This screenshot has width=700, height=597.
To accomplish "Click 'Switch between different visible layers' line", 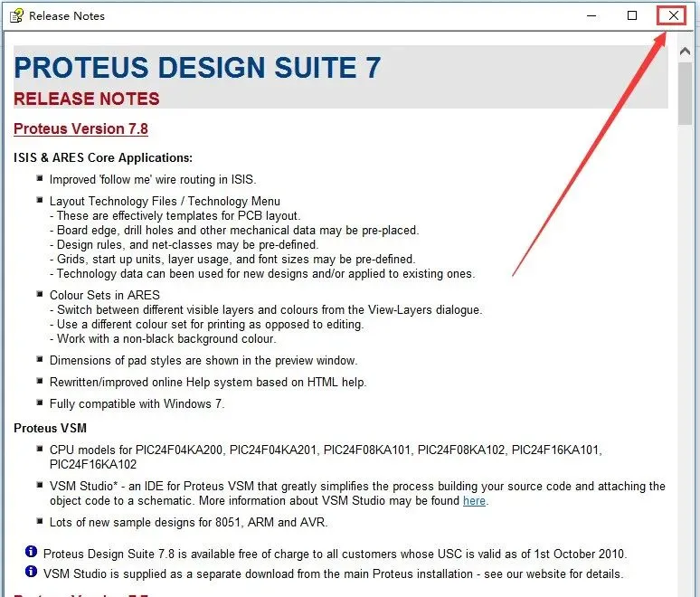I will (266, 310).
